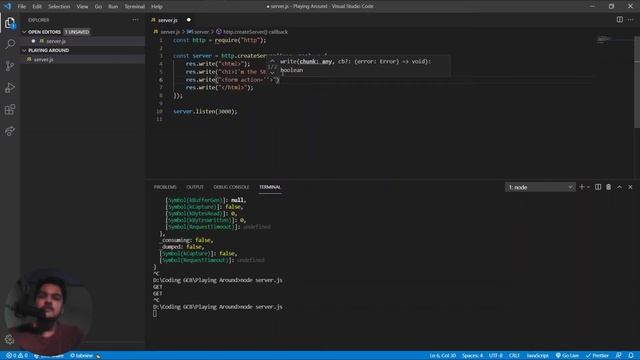Open the Selection menu
Viewport: 640px width, 360px height.
[x=59, y=6]
